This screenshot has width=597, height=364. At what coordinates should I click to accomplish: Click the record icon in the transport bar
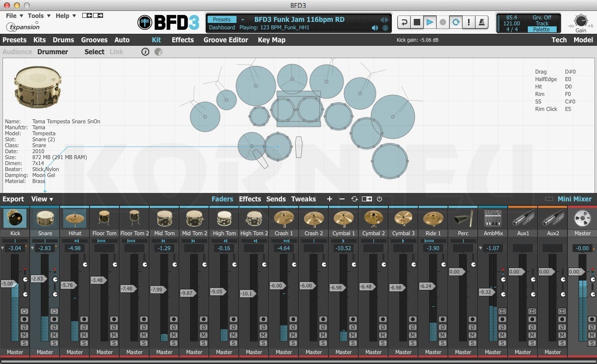[x=442, y=23]
